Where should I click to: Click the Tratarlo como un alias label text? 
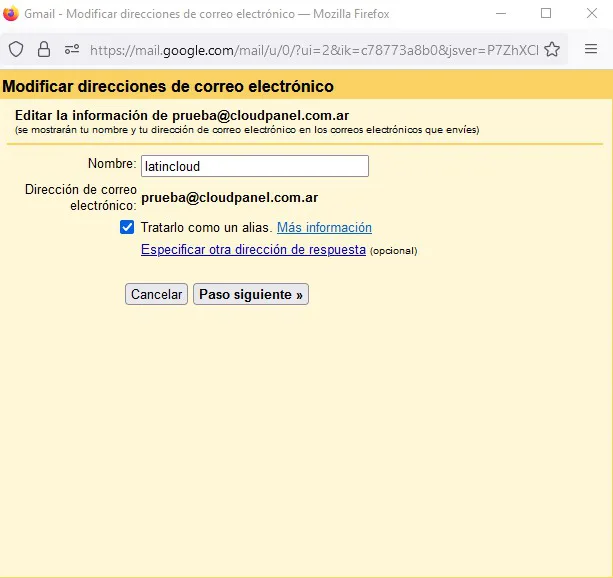206,227
